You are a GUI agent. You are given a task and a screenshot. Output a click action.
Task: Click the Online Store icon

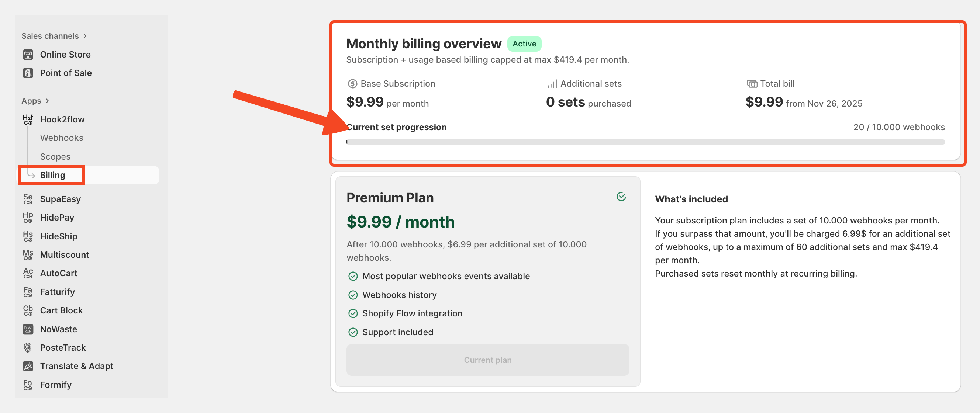point(28,54)
